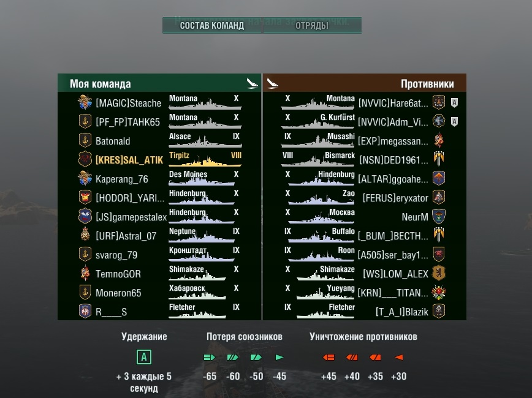Click emblem beside [FERUS]eryxator
The image size is (532, 398).
[439, 197]
